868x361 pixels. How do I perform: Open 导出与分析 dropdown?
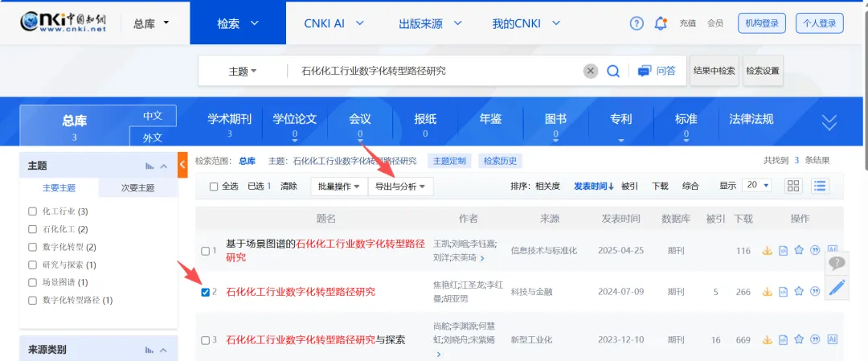(x=400, y=187)
